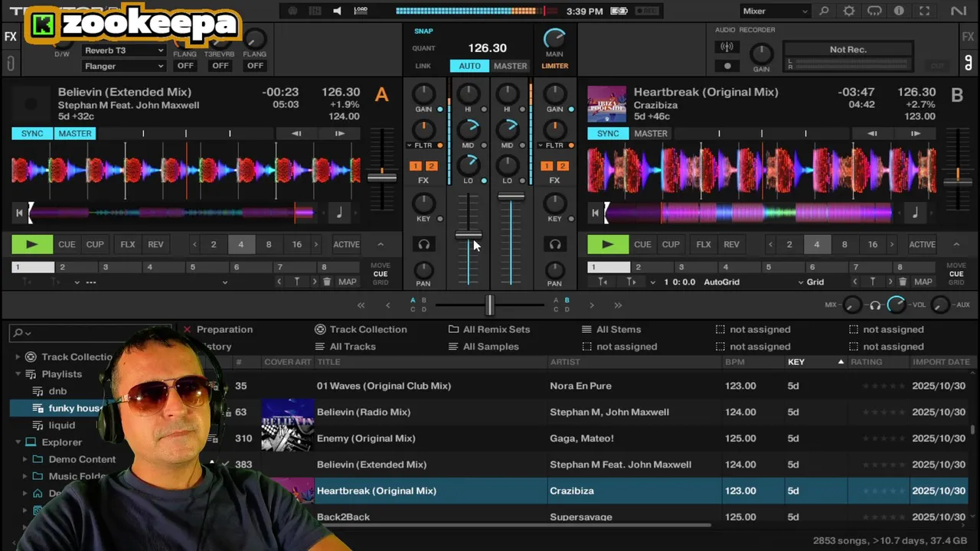Open the Flanger effect dropdown
The height and width of the screenshot is (551, 980).
[123, 66]
